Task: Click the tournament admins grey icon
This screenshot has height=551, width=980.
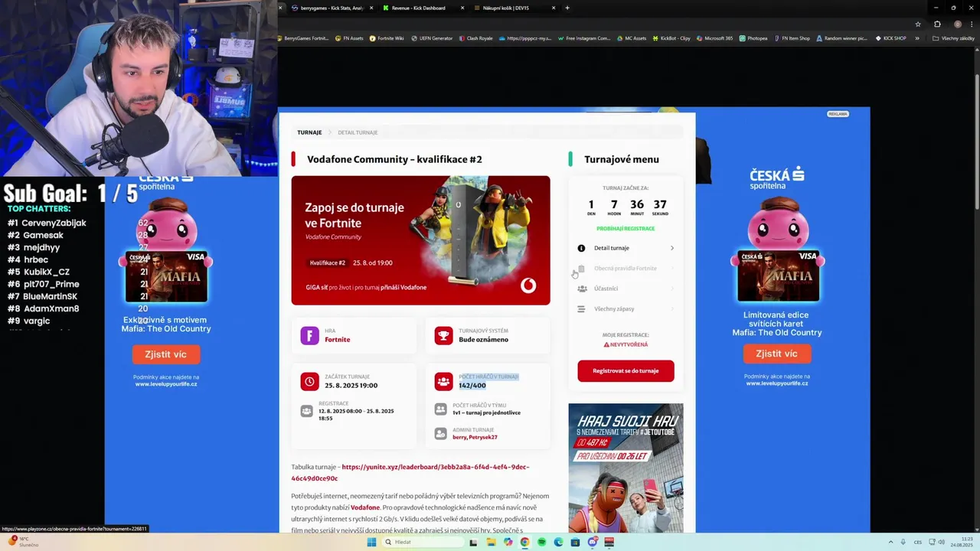Action: click(x=440, y=434)
